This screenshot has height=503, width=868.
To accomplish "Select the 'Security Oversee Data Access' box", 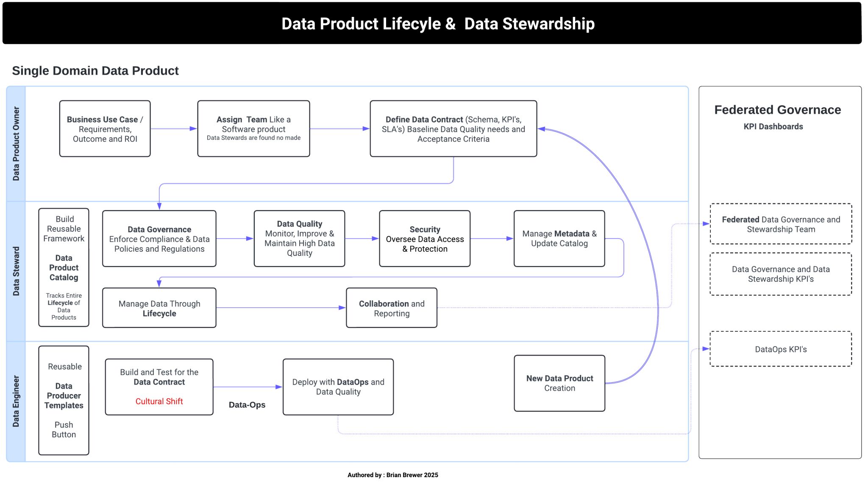I will (x=425, y=239).
